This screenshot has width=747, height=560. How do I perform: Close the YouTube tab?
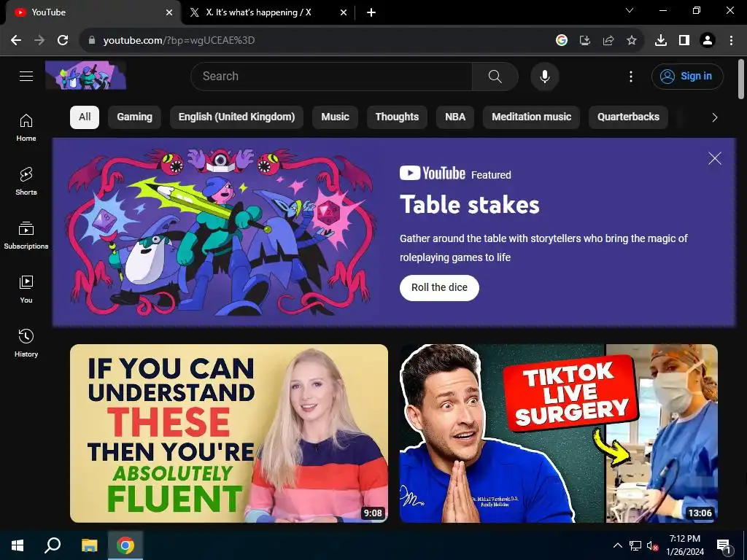[x=169, y=13]
